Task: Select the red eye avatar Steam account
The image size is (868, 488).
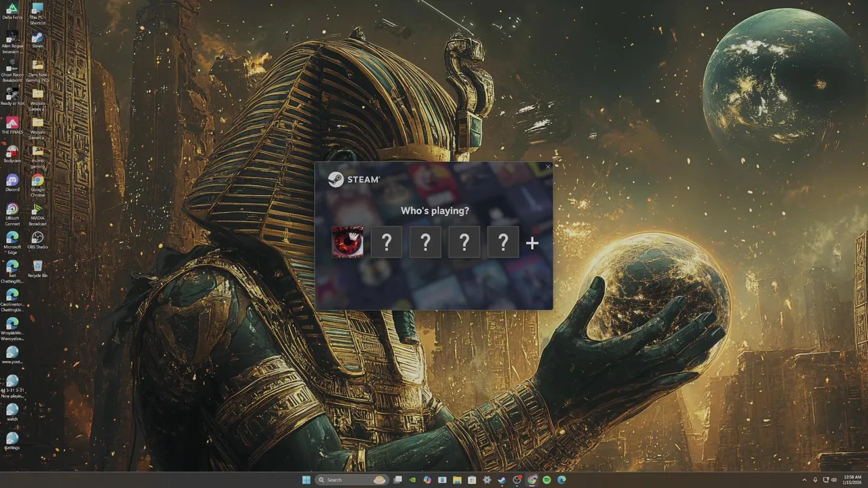Action: click(x=347, y=242)
